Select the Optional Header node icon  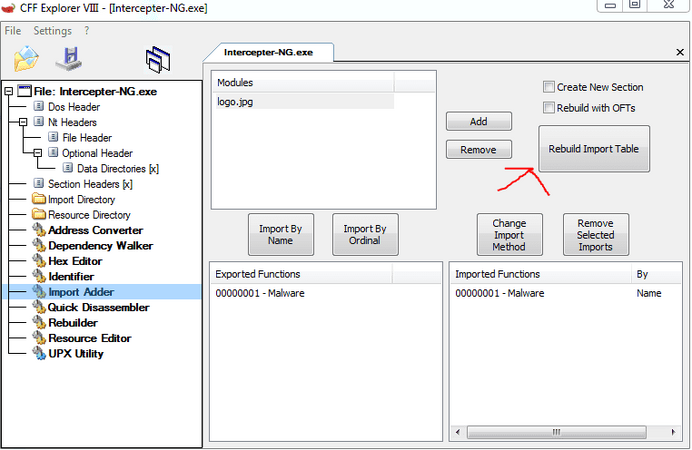pos(53,153)
